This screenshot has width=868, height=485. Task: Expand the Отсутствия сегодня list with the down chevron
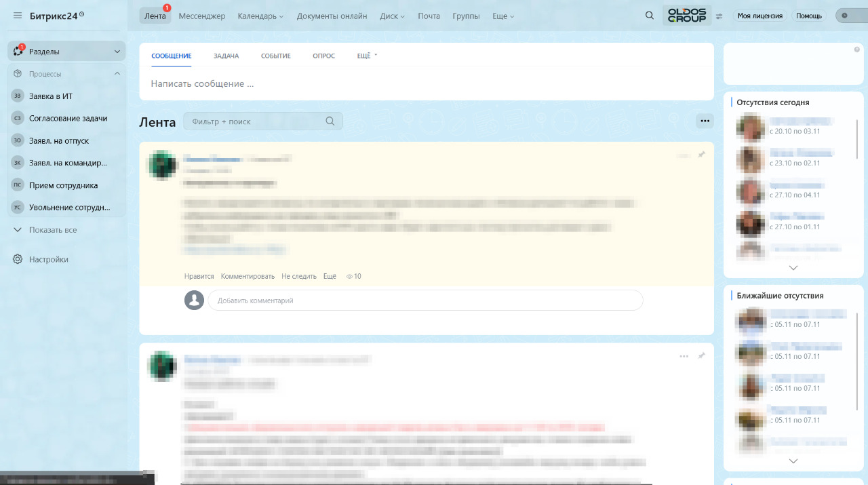(x=793, y=268)
